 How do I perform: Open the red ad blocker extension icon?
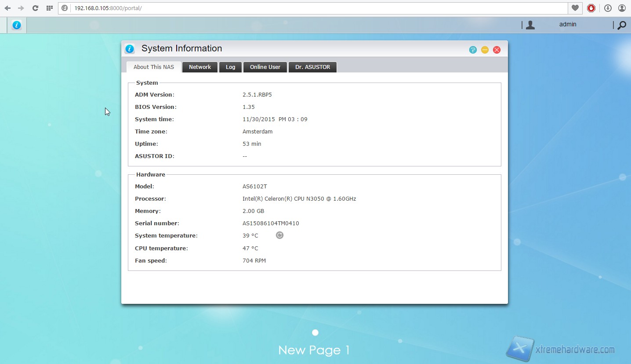coord(591,8)
